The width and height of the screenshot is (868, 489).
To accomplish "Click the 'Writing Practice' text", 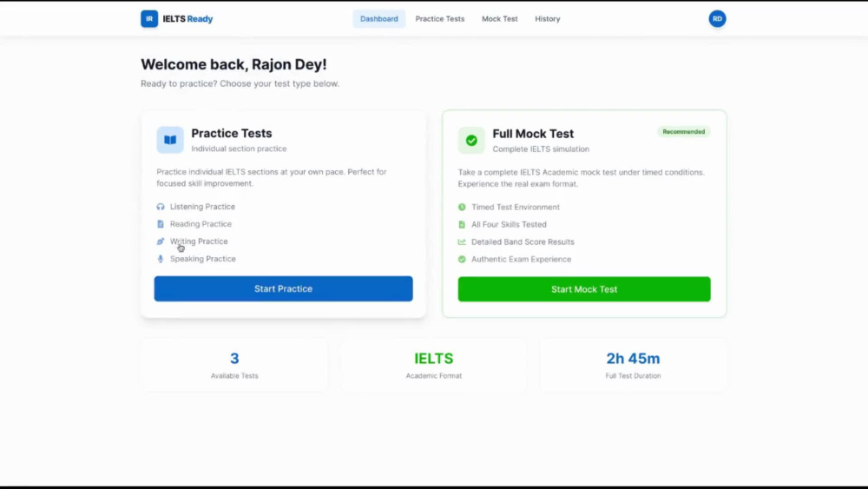I will click(x=199, y=241).
